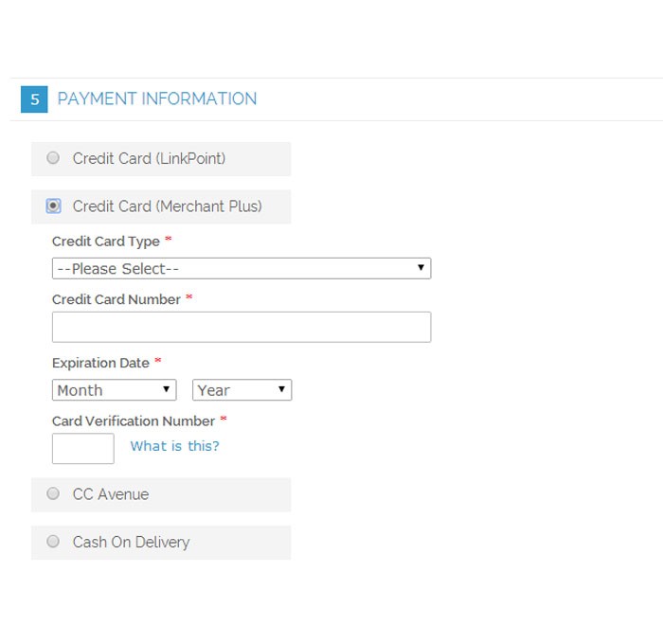Viewport: 663px width, 644px height.
Task: Click the Credit Card Number field label
Action: tap(116, 299)
